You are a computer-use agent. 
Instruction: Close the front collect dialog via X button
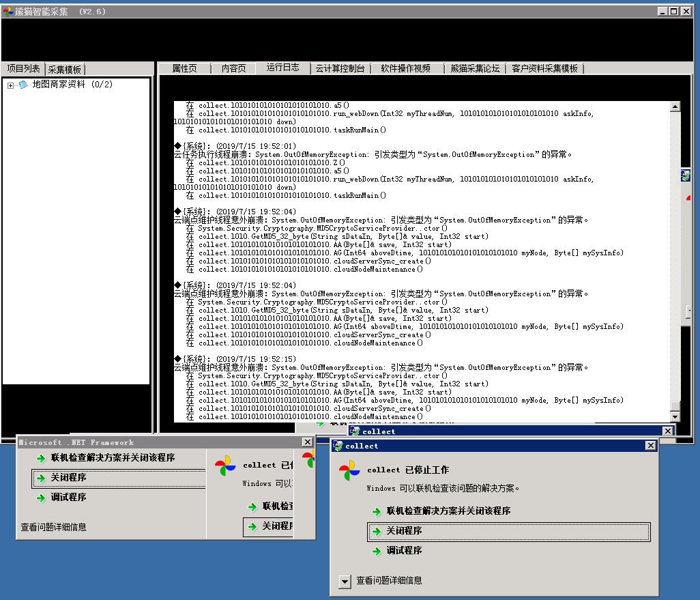pos(650,446)
